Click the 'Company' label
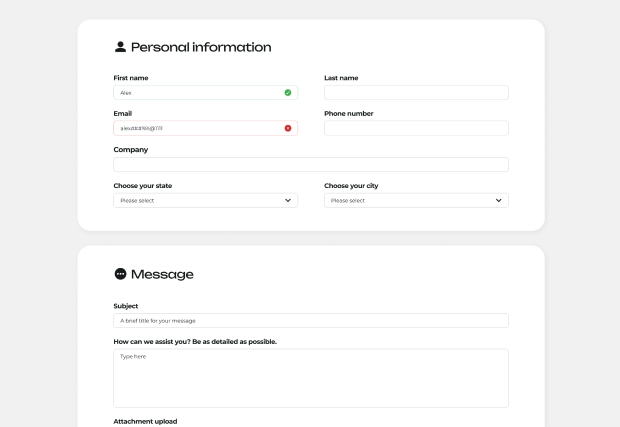 [130, 150]
